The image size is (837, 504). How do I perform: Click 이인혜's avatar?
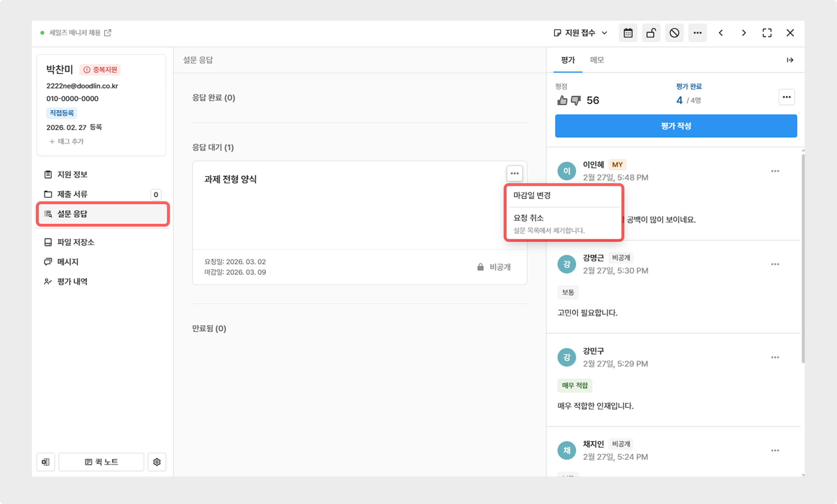[567, 171]
